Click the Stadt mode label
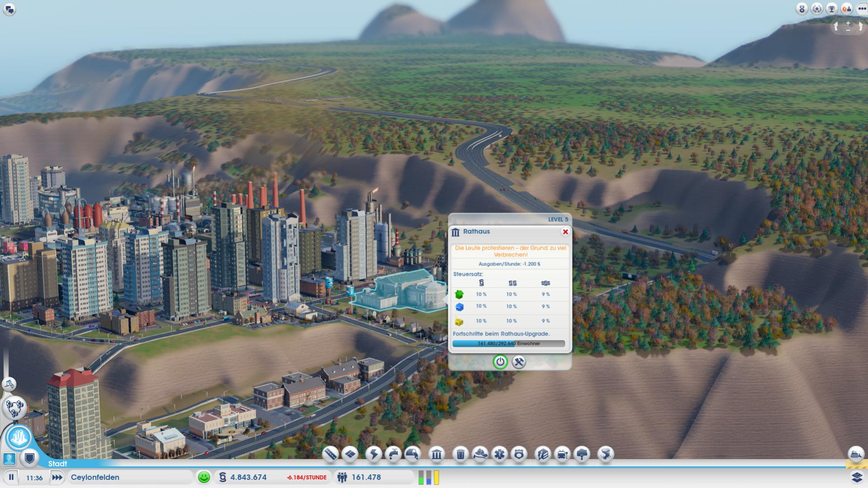The image size is (868, 488). 57,464
